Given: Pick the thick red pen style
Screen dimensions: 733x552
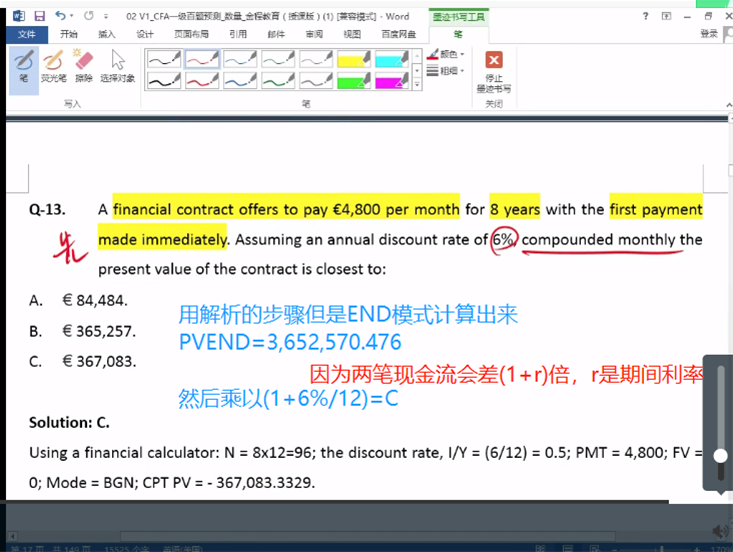Looking at the screenshot, I should [x=202, y=80].
